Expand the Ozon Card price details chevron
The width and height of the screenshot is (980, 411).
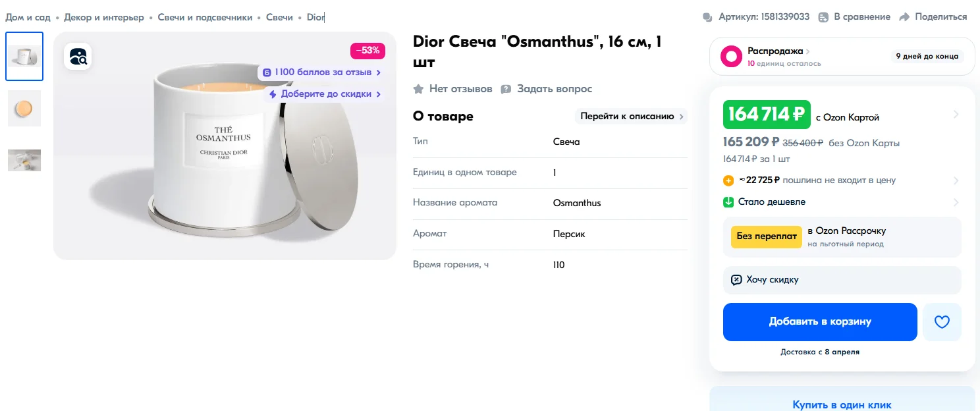(956, 115)
